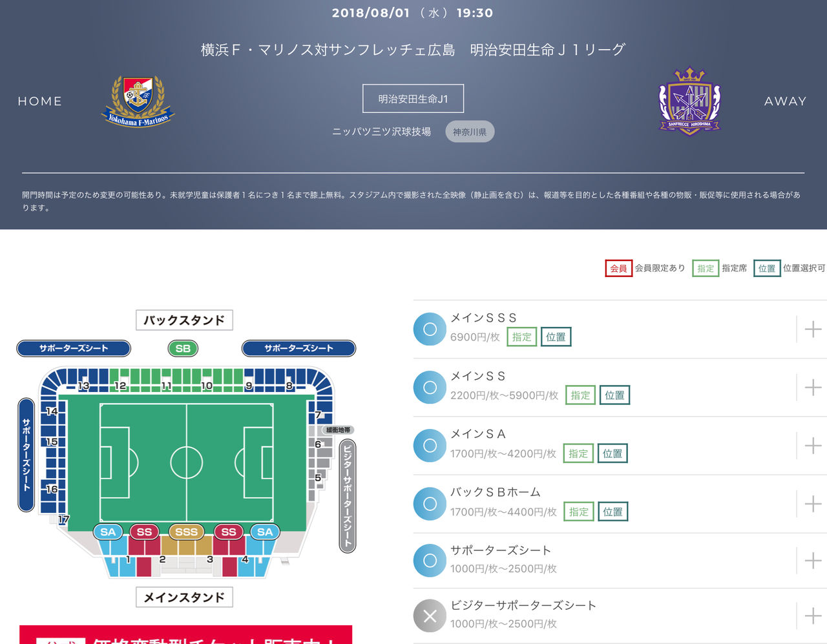This screenshot has width=827, height=644.
Task: Click the 明治安田生命J1 league button
Action: [x=413, y=99]
